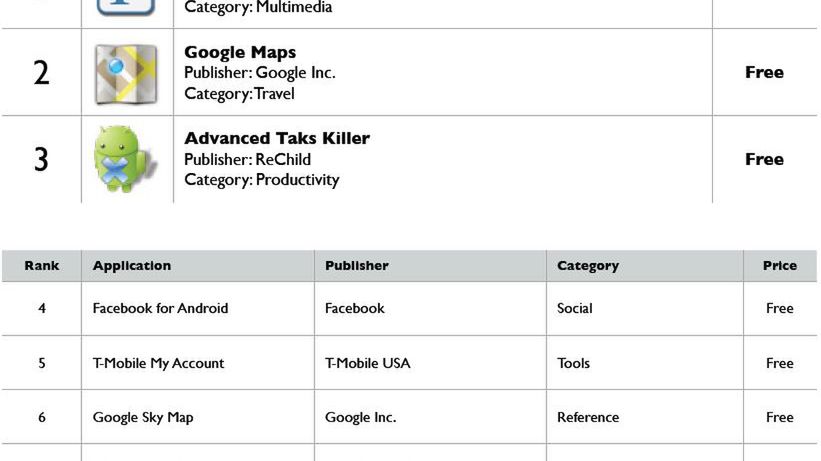
Task: Click the T-Mobile USA publisher cell
Action: point(367,363)
